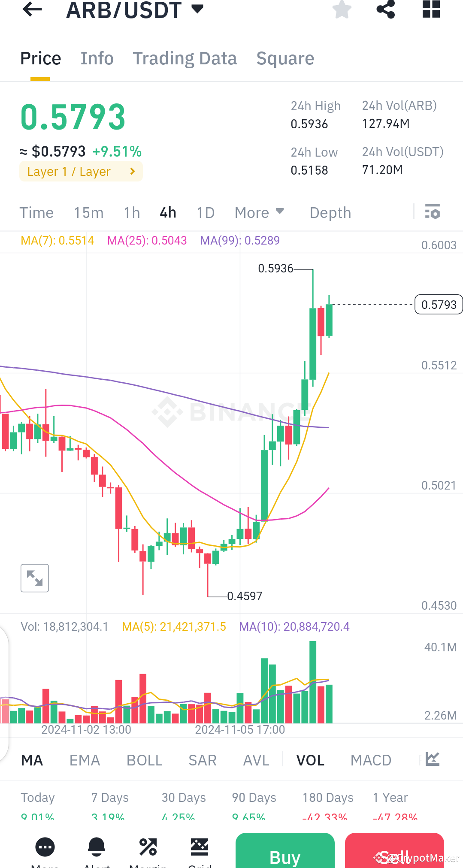Open the Alert icon
Screen dimensions: 463x868
(97, 847)
